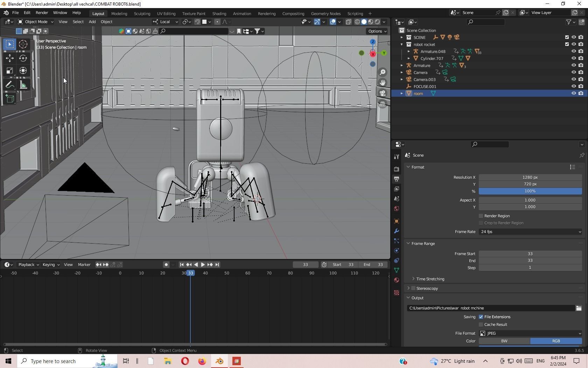The width and height of the screenshot is (588, 368).
Task: Click Marker in timeline header
Action: click(84, 265)
